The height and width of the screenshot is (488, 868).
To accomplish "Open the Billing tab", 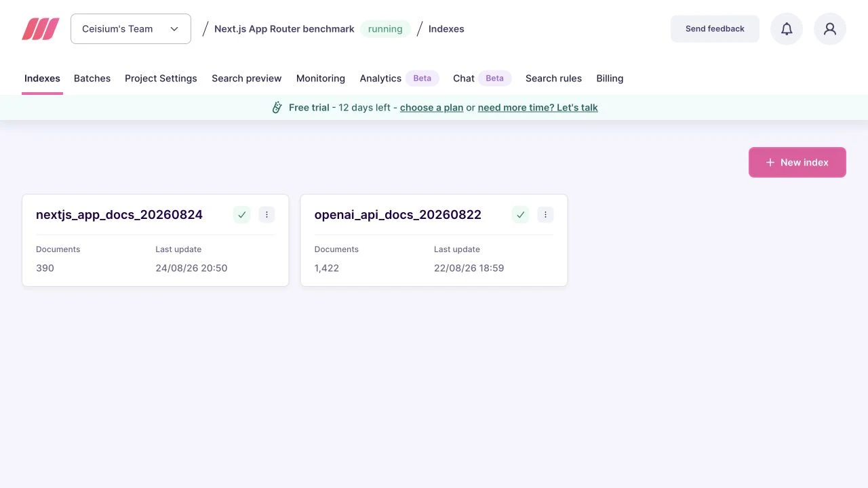I will coord(610,79).
